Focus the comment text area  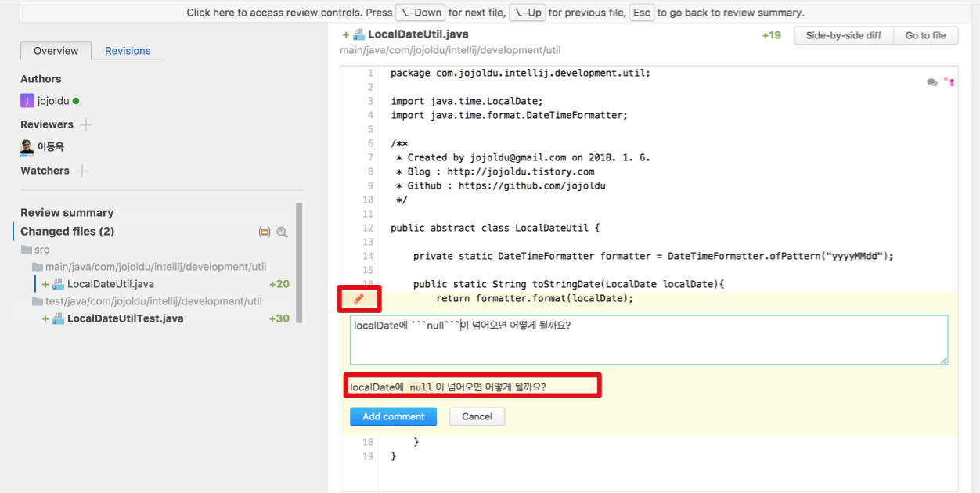pyautogui.click(x=649, y=340)
